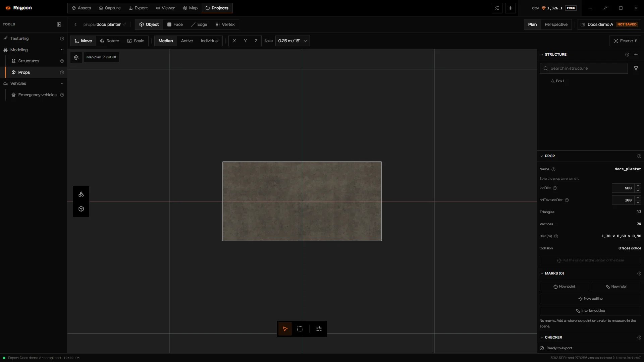
Task: Collapse the MARKS (0) section
Action: (541, 274)
